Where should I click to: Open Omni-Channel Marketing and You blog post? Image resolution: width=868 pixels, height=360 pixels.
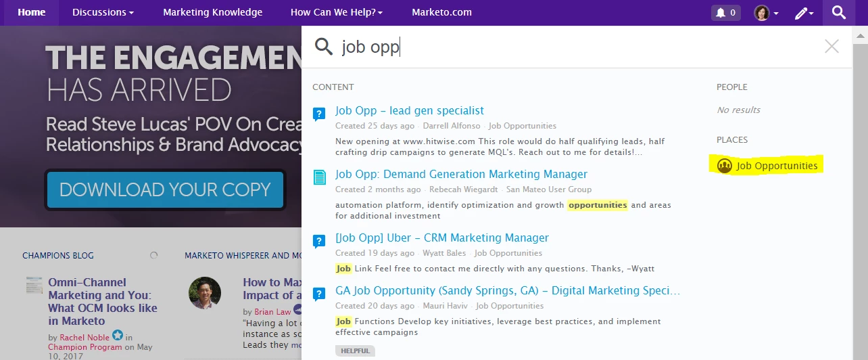point(103,301)
